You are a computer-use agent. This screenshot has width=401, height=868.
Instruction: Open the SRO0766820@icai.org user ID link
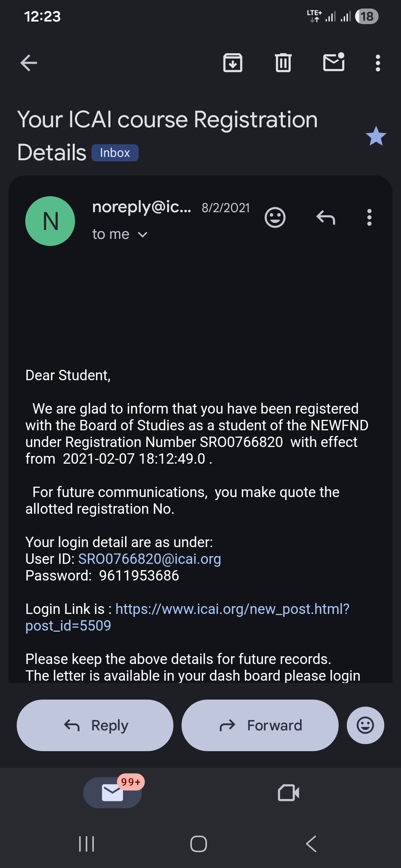click(x=150, y=559)
